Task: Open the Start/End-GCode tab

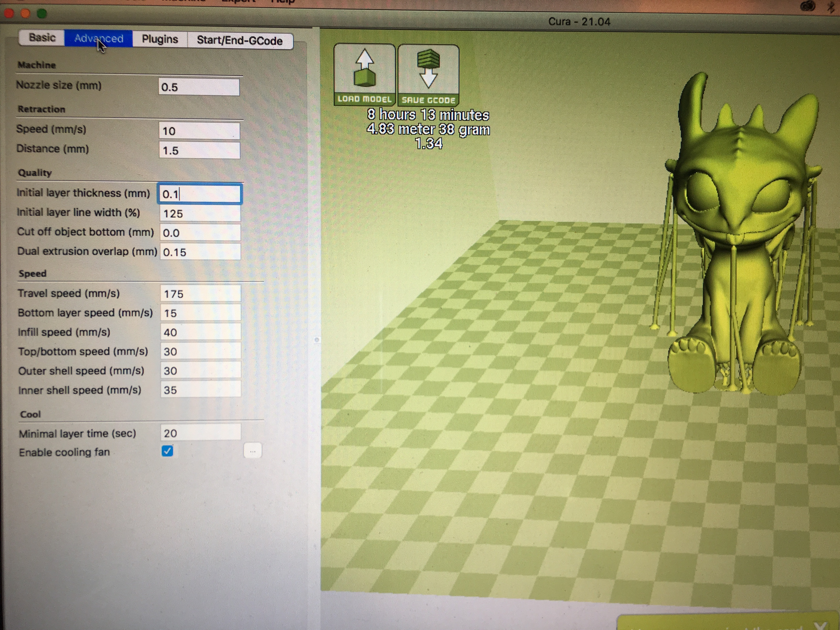Action: 240,41
